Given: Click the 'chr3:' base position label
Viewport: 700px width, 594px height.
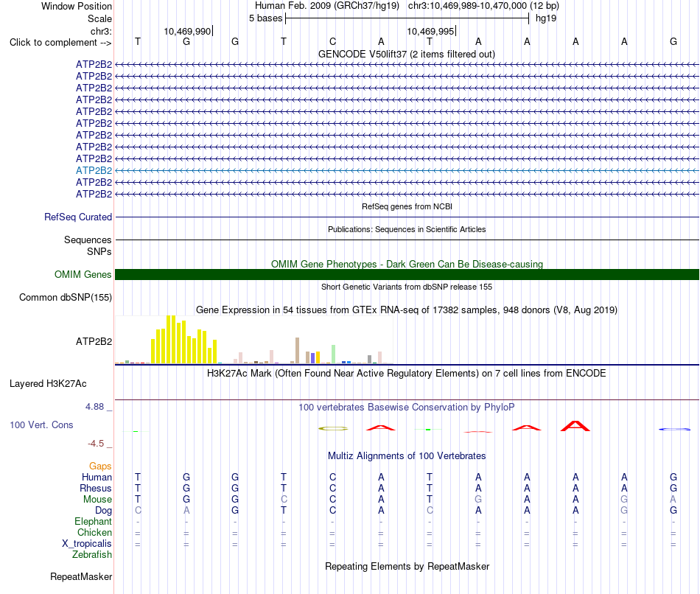Looking at the screenshot, I should 101,31.
